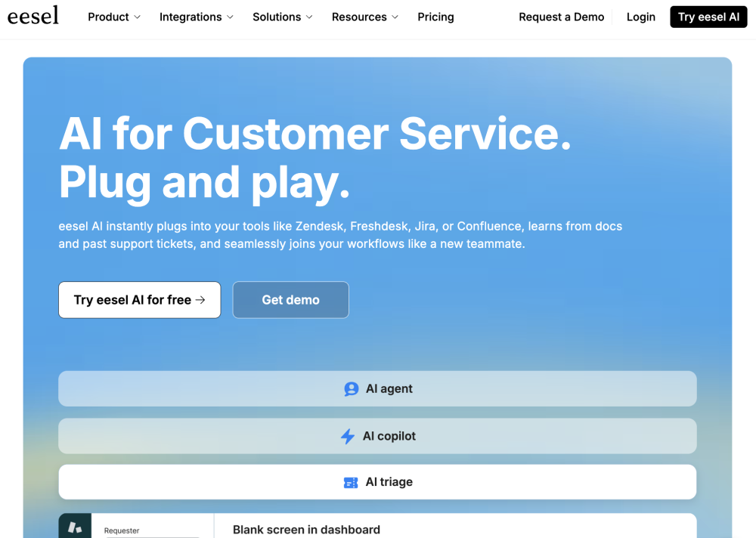The image size is (756, 538).
Task: Click the Requester label in ticket preview
Action: (x=122, y=530)
